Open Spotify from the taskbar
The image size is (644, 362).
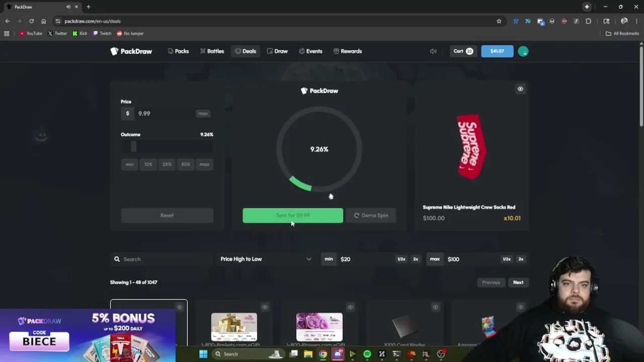tap(367, 354)
